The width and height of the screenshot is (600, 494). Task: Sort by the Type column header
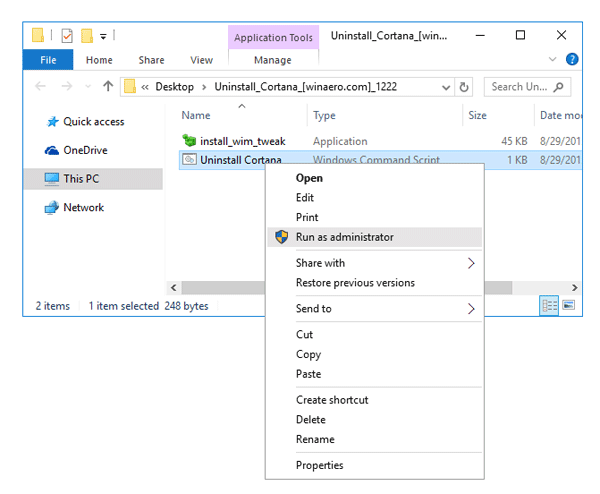pos(324,116)
